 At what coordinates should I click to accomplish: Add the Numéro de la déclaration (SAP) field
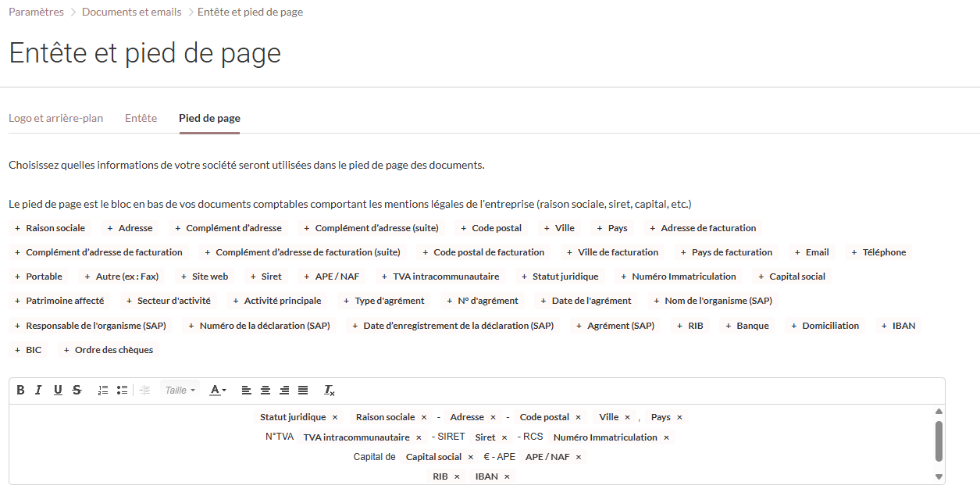pyautogui.click(x=259, y=326)
